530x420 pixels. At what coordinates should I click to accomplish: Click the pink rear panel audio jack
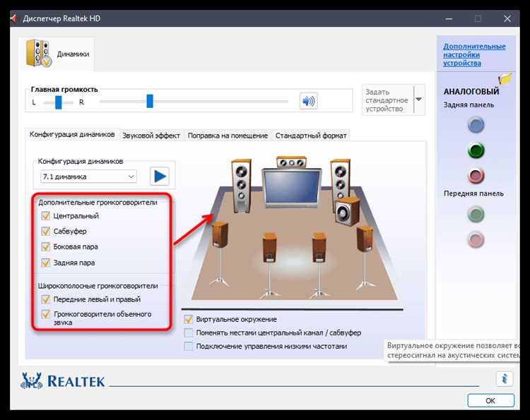click(x=476, y=176)
